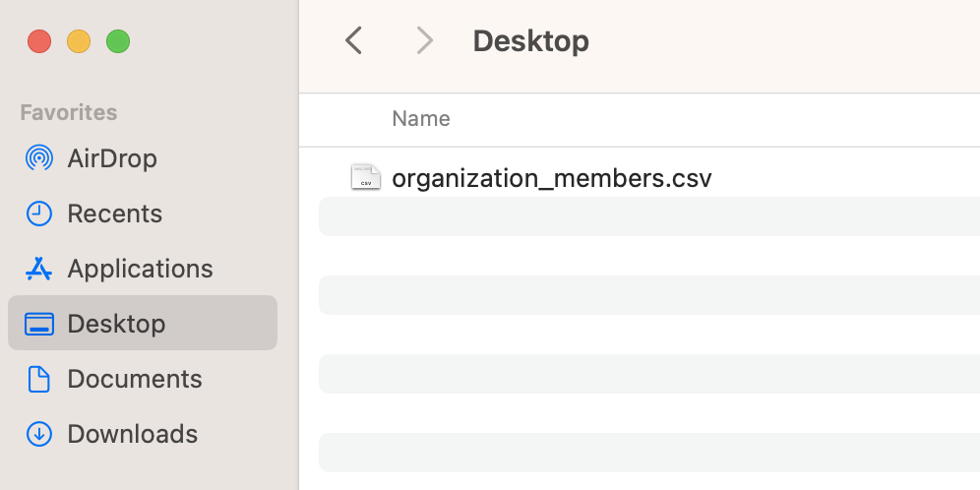
Task: Minimize the Finder window with yellow button
Action: tap(79, 41)
